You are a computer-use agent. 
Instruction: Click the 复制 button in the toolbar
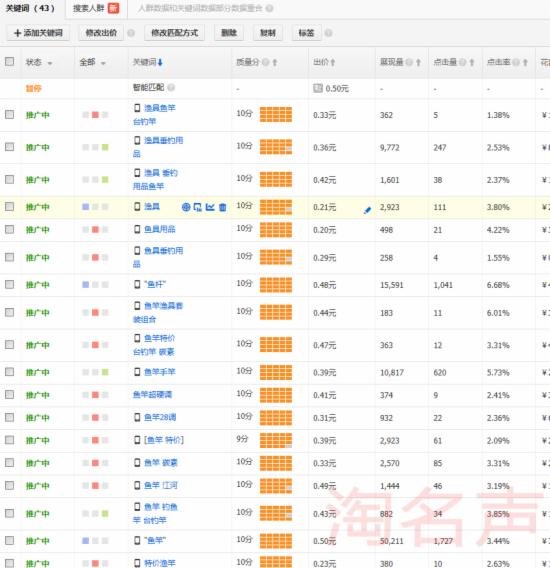[x=268, y=33]
